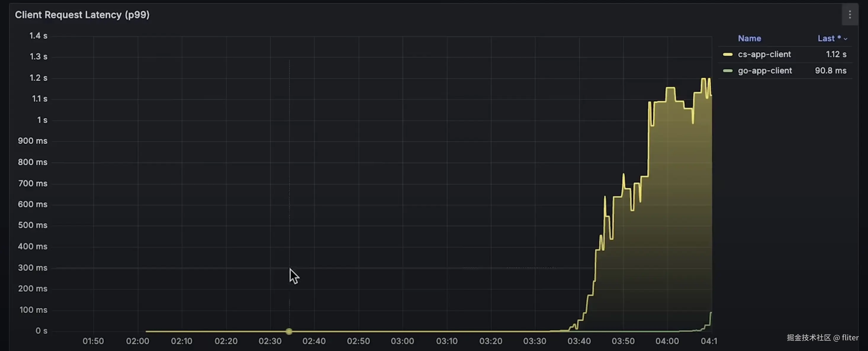Click the 1.4 s y-axis label
Image resolution: width=868 pixels, height=351 pixels.
pos(38,36)
